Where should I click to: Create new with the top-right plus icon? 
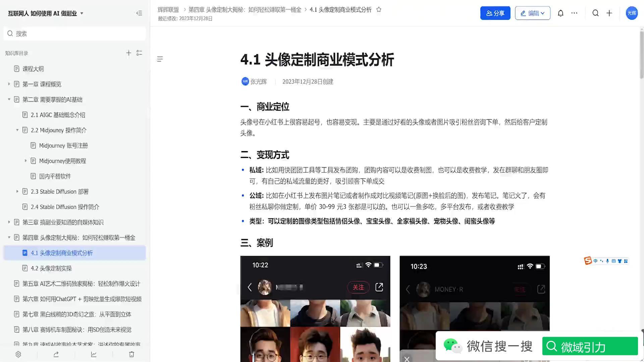(609, 13)
